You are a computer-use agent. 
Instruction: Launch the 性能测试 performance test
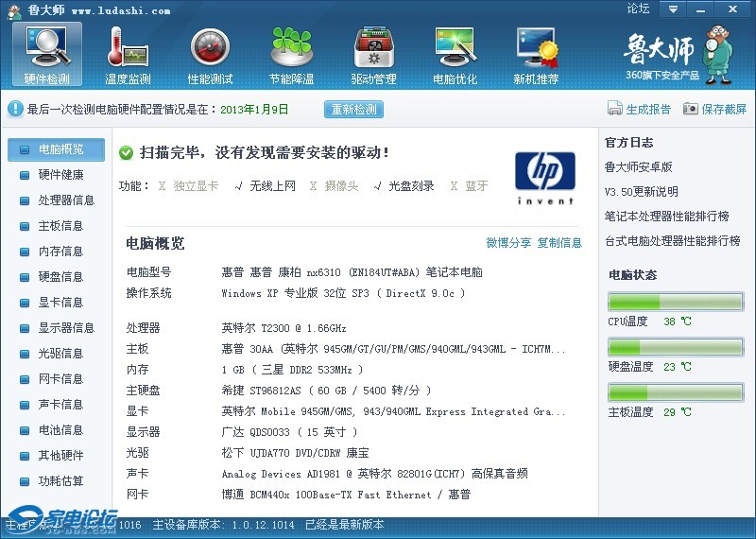coord(210,55)
